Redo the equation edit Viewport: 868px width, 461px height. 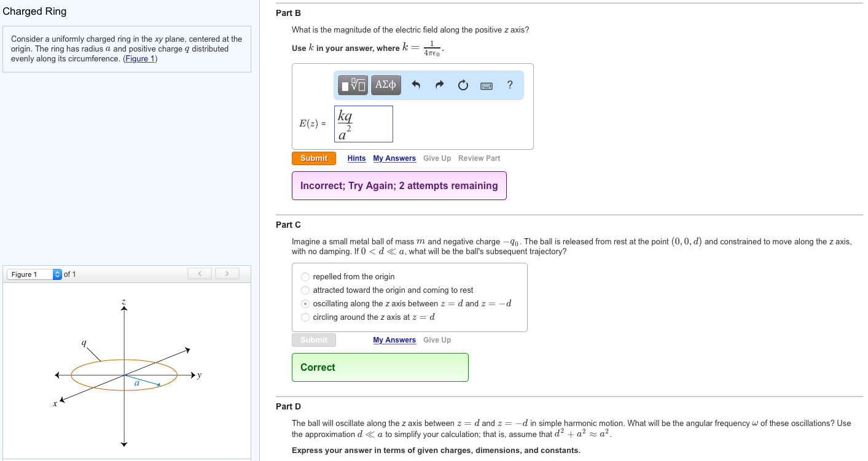click(x=439, y=85)
